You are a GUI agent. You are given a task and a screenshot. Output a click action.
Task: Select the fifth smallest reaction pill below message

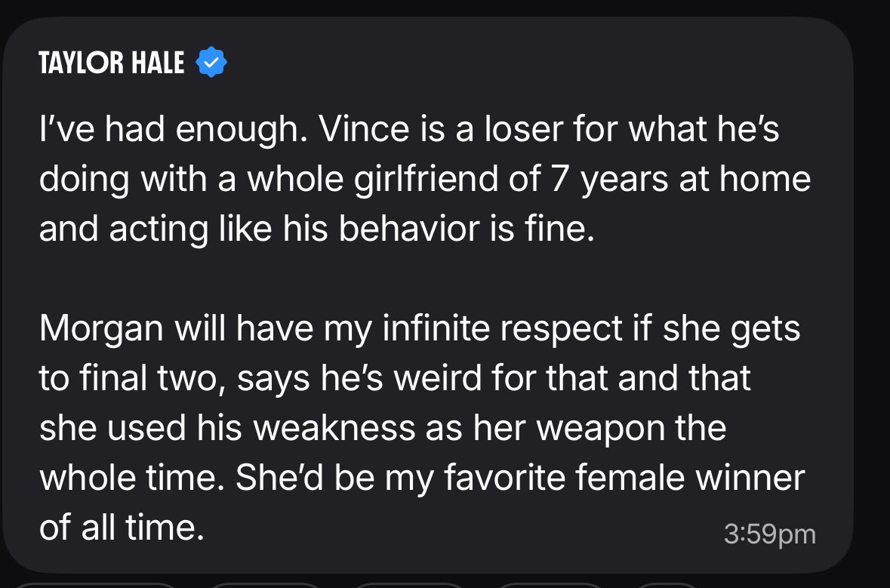665,585
